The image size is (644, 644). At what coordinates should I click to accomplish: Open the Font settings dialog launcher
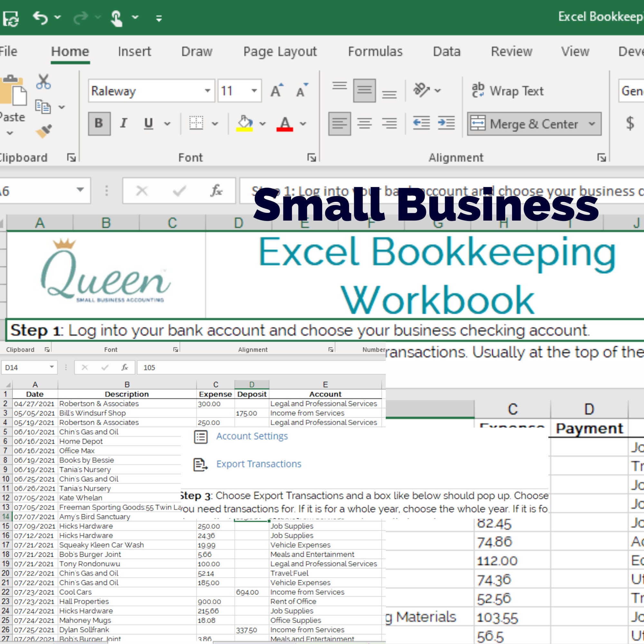coord(311,157)
